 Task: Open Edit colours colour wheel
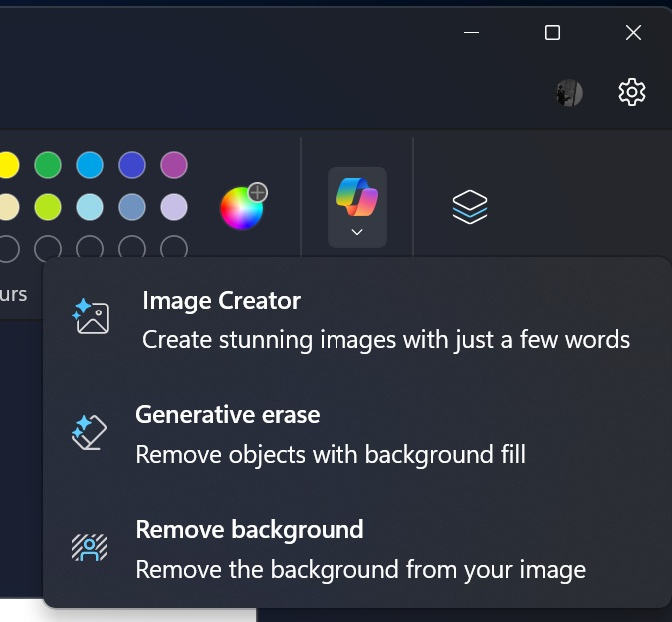243,207
